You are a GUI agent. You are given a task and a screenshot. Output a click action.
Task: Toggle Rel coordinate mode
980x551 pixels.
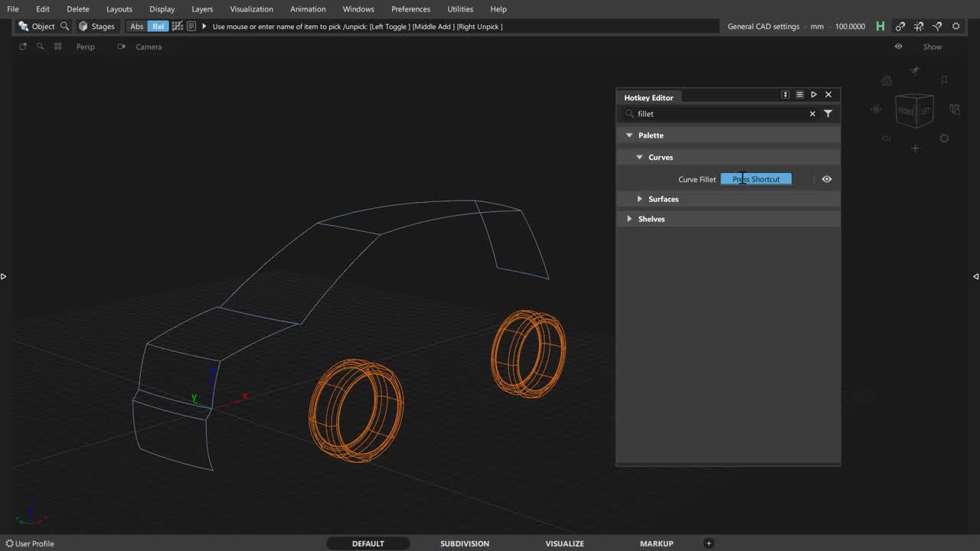(x=158, y=26)
